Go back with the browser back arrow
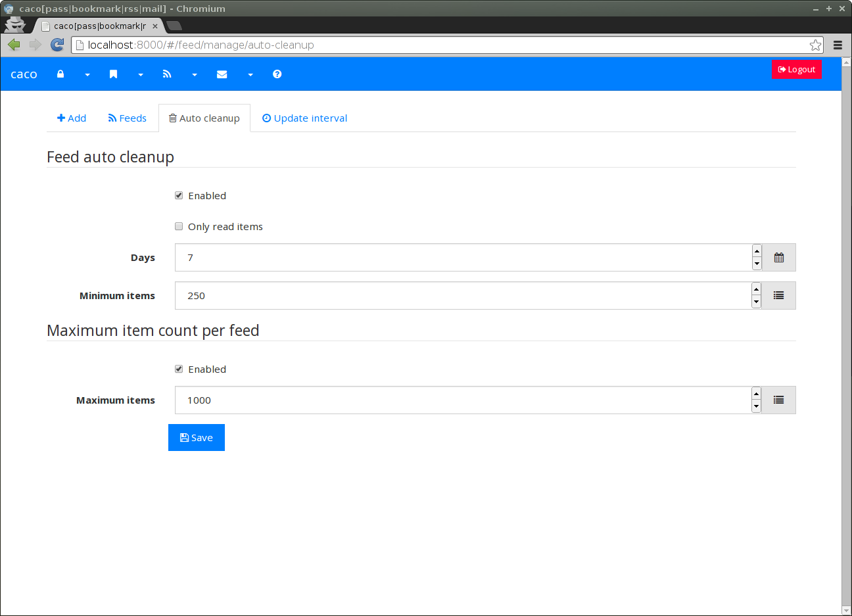The height and width of the screenshot is (616, 852). pos(14,45)
